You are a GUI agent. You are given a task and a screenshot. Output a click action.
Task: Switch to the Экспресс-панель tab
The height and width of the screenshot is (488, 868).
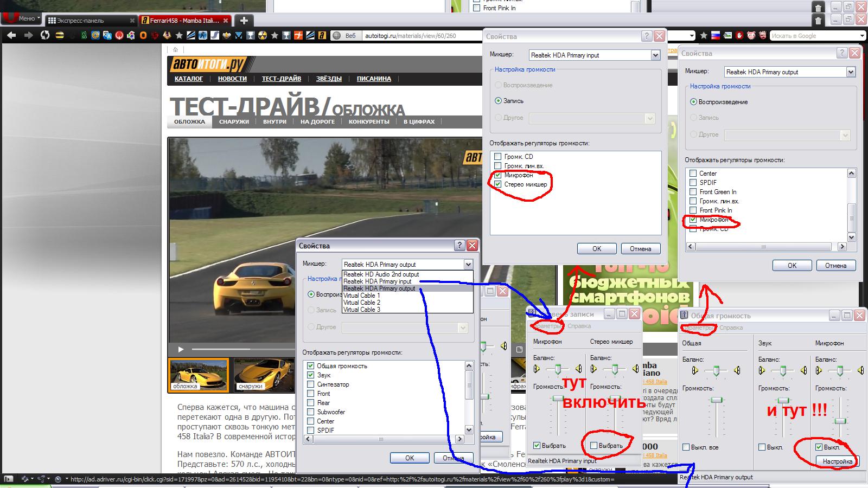pos(91,21)
